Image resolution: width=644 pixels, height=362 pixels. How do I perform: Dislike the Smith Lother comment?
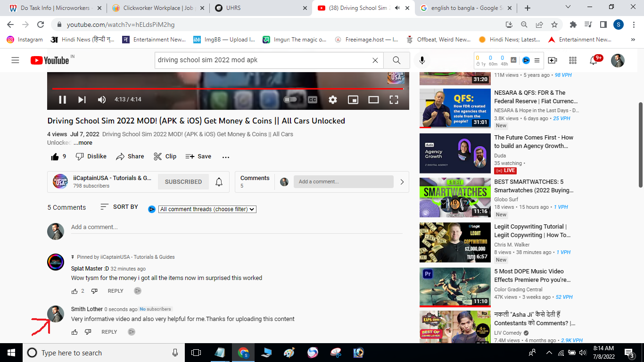88,332
